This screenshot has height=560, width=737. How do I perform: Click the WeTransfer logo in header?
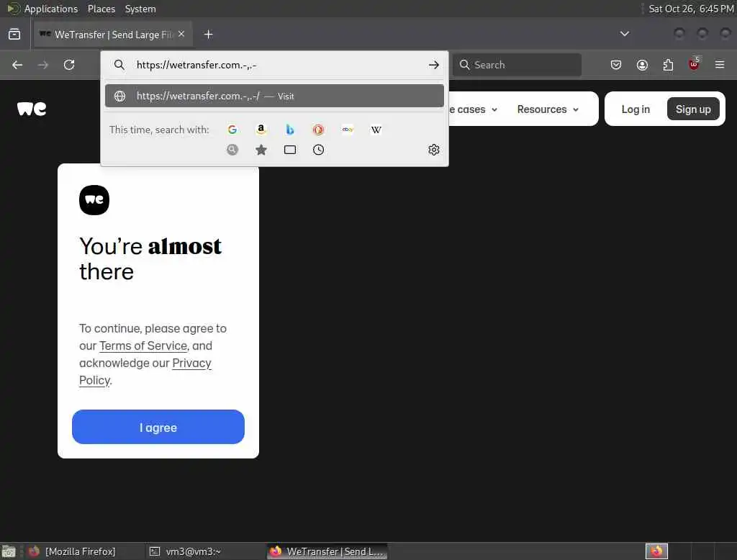click(x=32, y=109)
